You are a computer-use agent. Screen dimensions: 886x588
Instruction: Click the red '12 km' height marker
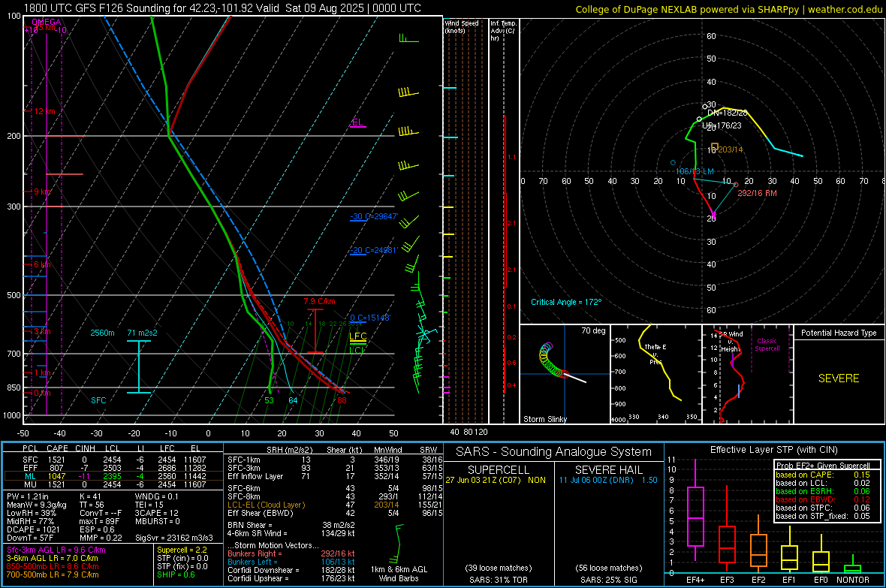44,111
